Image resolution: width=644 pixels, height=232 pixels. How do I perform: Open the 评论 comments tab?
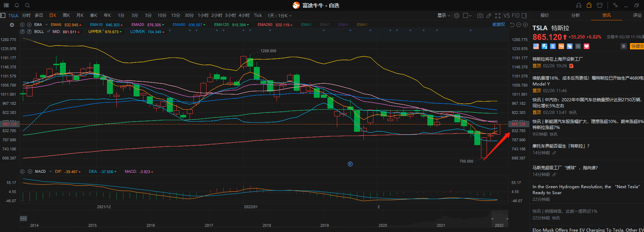click(x=637, y=15)
